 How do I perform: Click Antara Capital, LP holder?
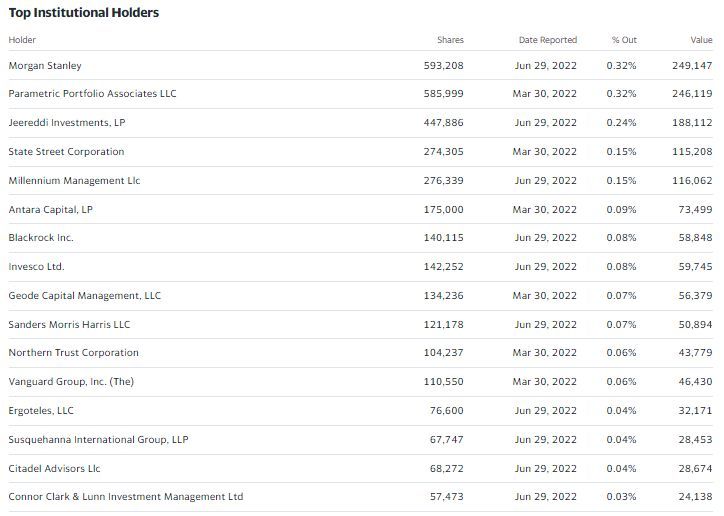[50, 210]
